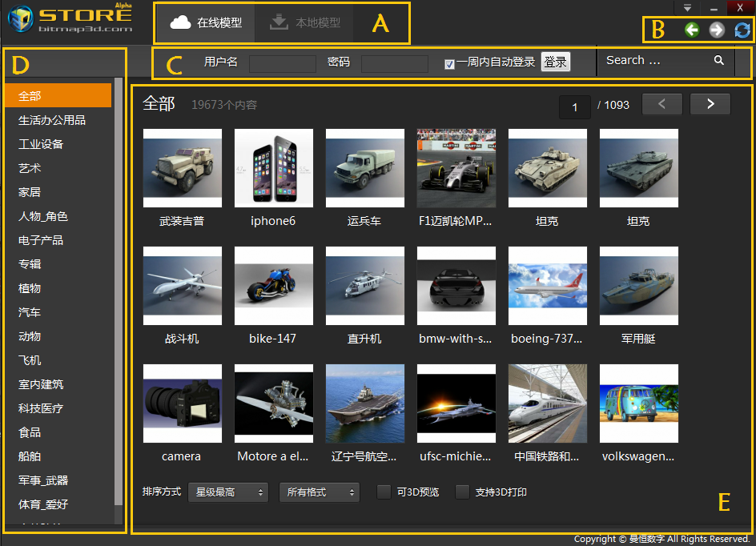Screen dimensions: 756x546
Task: Switch to the 本地模型 tab
Action: 304,22
